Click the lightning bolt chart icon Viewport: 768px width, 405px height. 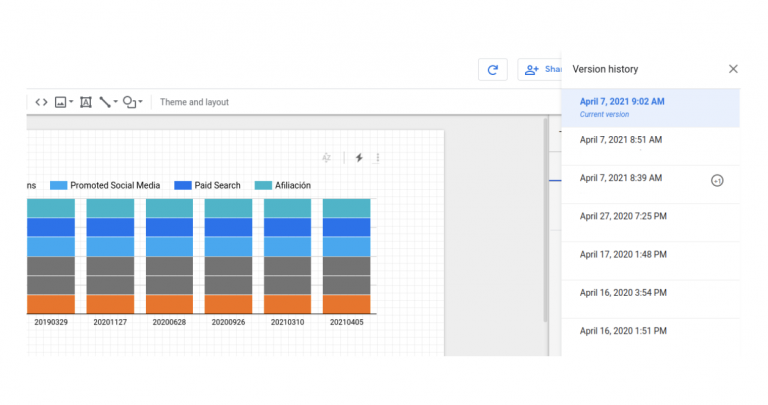[358, 158]
